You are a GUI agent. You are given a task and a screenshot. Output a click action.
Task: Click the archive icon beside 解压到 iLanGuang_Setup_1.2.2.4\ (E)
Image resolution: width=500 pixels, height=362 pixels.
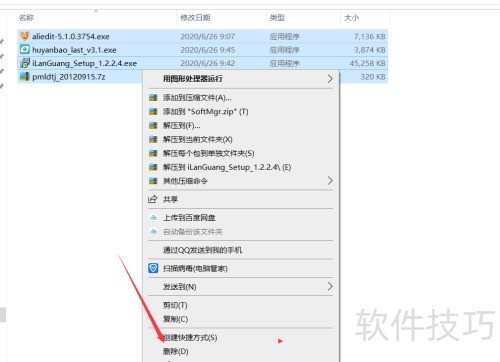(x=153, y=167)
